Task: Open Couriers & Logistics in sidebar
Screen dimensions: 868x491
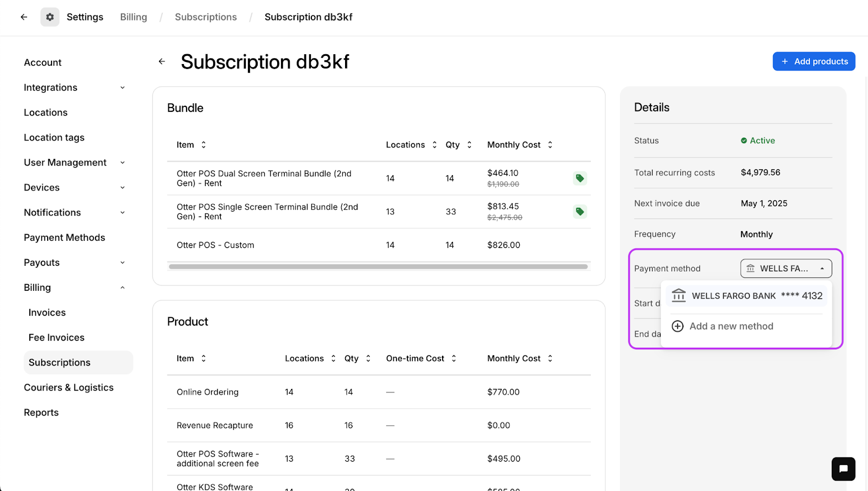Action: 69,387
